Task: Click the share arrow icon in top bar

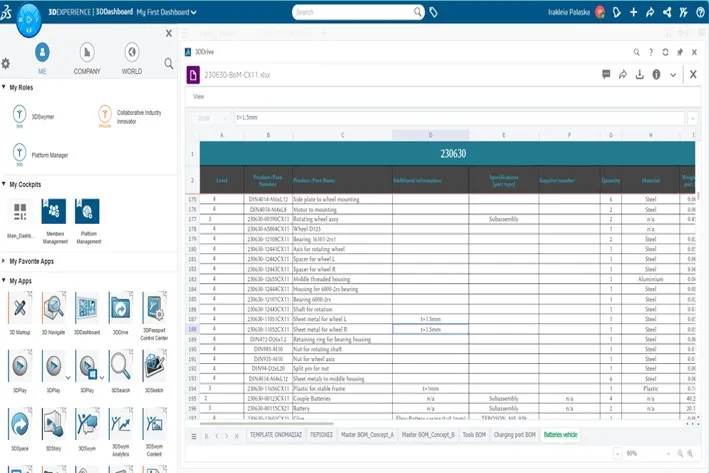Action: click(650, 12)
